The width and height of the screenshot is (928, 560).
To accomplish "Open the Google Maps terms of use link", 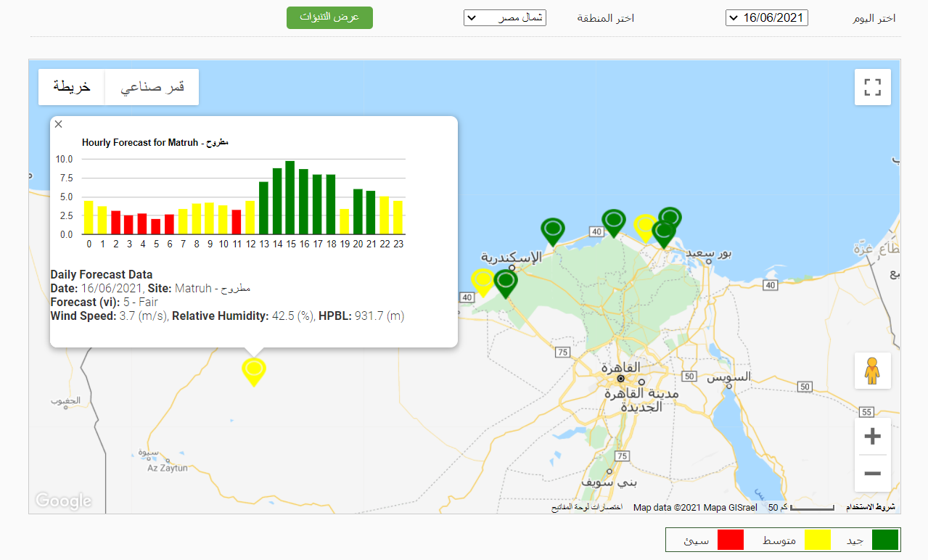I will (x=871, y=507).
